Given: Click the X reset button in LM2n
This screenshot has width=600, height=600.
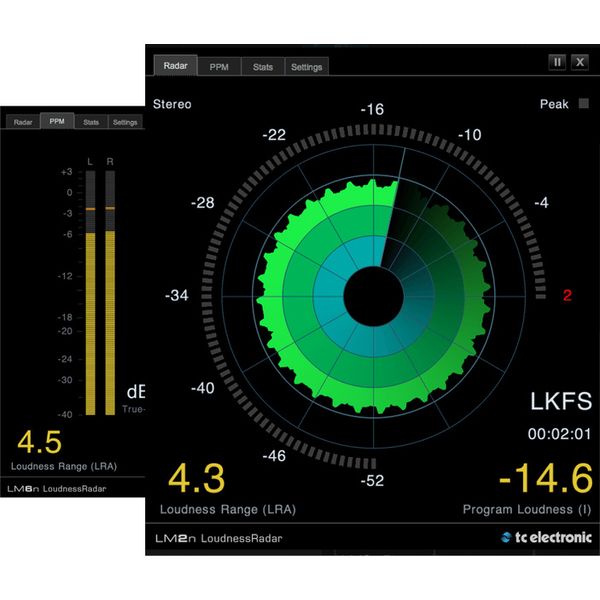Looking at the screenshot, I should pos(580,62).
